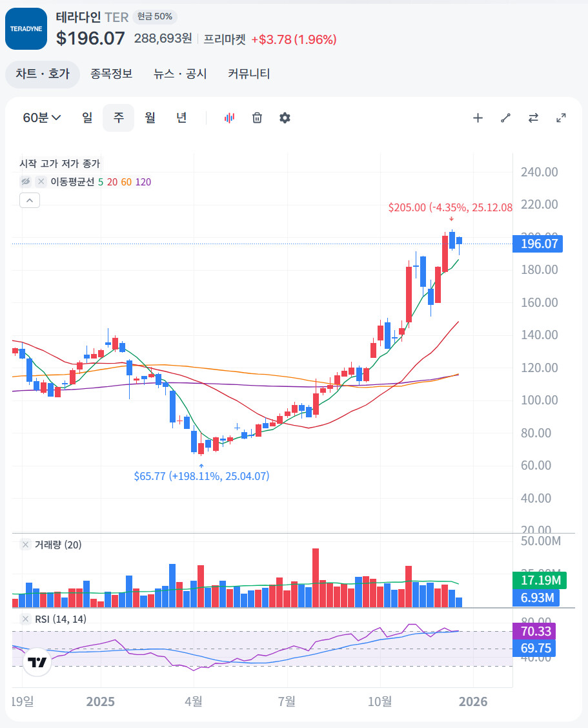Expand the chart to fullscreen
The image size is (588, 728).
(561, 118)
